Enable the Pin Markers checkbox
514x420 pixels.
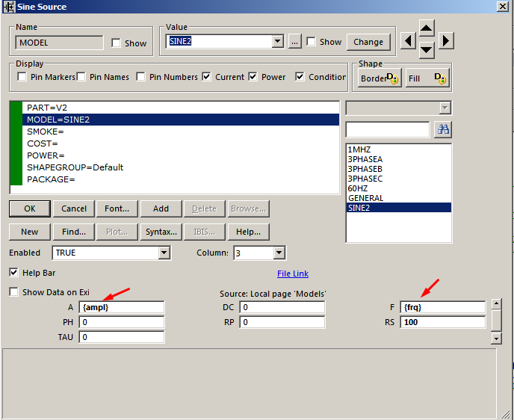point(22,77)
